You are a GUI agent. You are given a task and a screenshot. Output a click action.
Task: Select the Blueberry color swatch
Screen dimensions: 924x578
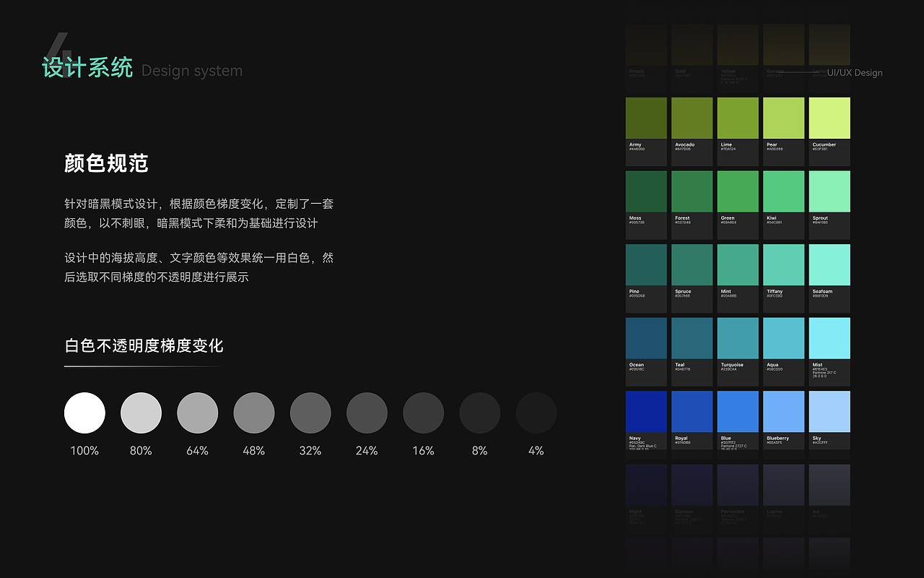[x=783, y=412]
